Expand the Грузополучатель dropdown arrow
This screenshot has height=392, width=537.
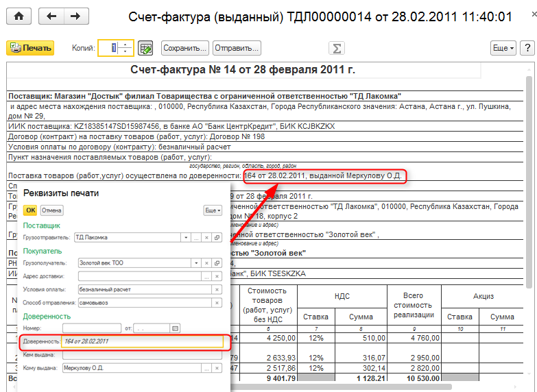[196, 263]
